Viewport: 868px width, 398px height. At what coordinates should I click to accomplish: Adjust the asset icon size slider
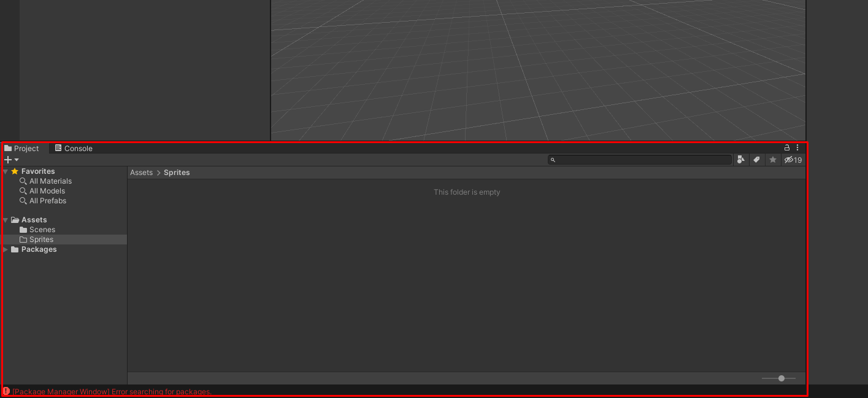(x=781, y=378)
